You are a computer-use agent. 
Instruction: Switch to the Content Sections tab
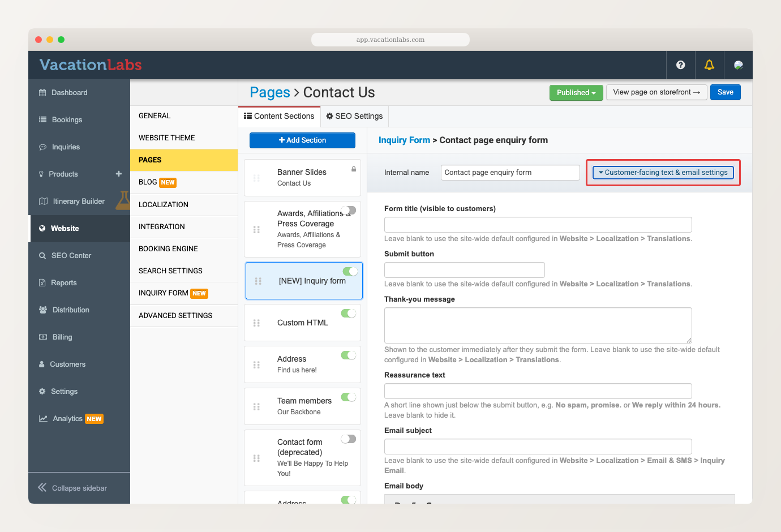(x=279, y=116)
